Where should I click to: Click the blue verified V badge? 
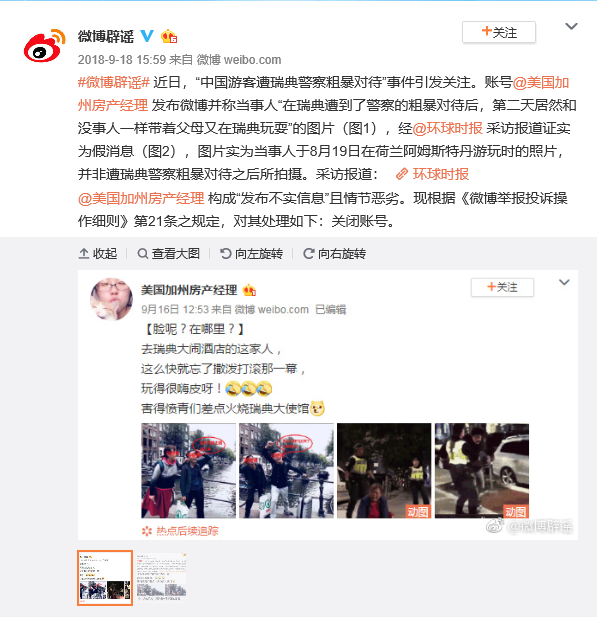147,36
